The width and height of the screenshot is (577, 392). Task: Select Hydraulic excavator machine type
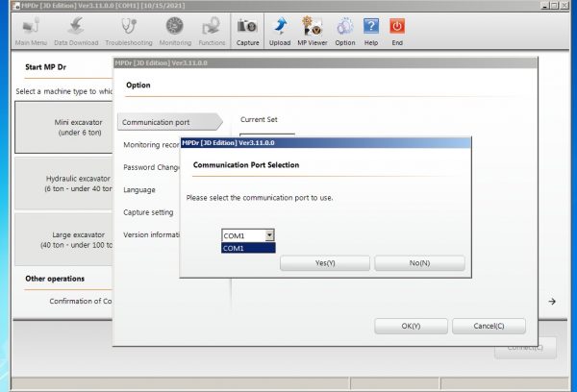[63, 184]
